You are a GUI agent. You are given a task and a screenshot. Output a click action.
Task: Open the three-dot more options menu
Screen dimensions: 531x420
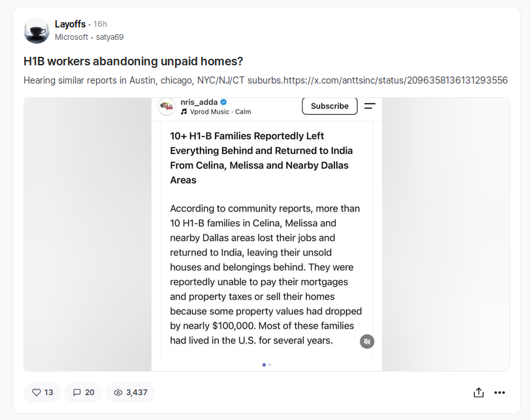click(x=500, y=393)
